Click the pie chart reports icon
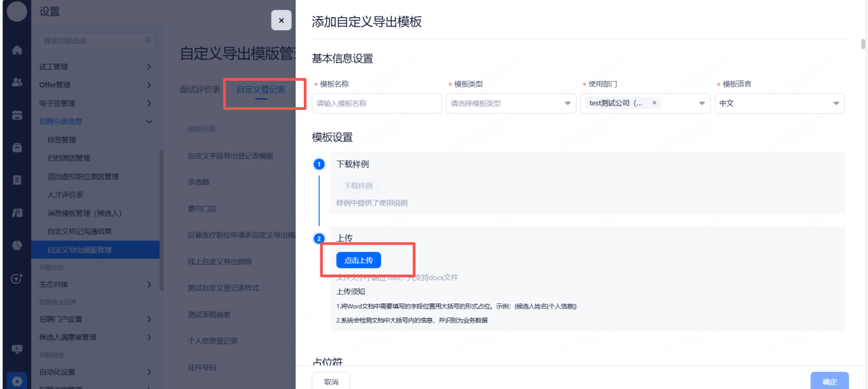Screen dimensions: 868x389 coord(17,245)
